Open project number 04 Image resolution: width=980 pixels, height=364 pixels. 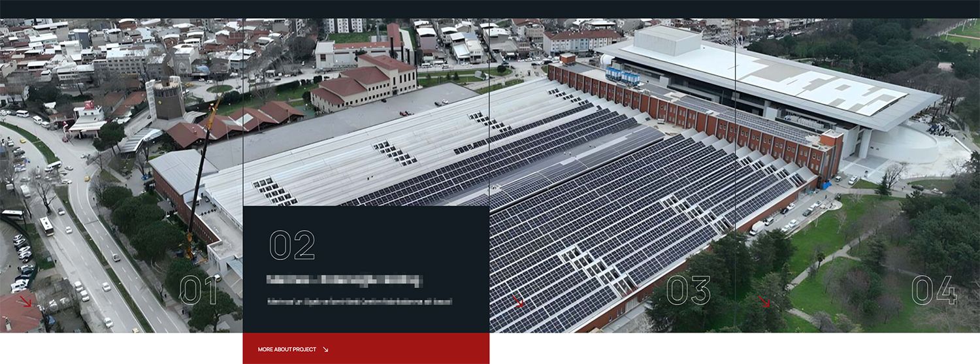click(934, 290)
